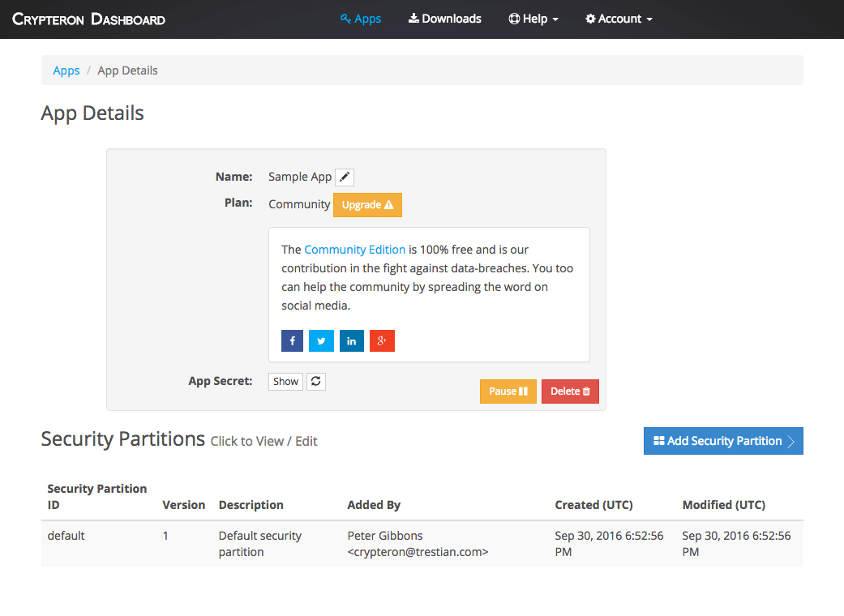Expand the Help dropdown menu
This screenshot has width=844, height=616.
533,19
